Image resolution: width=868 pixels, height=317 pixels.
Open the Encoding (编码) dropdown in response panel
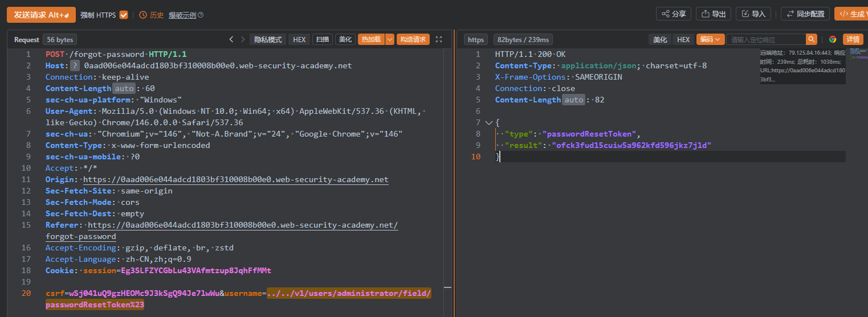pyautogui.click(x=710, y=39)
